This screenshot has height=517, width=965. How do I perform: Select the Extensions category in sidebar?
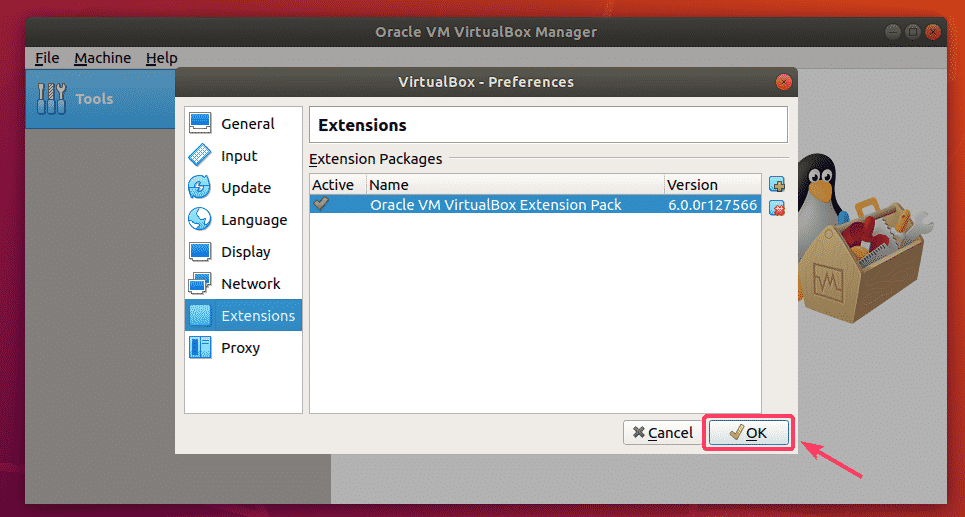244,316
